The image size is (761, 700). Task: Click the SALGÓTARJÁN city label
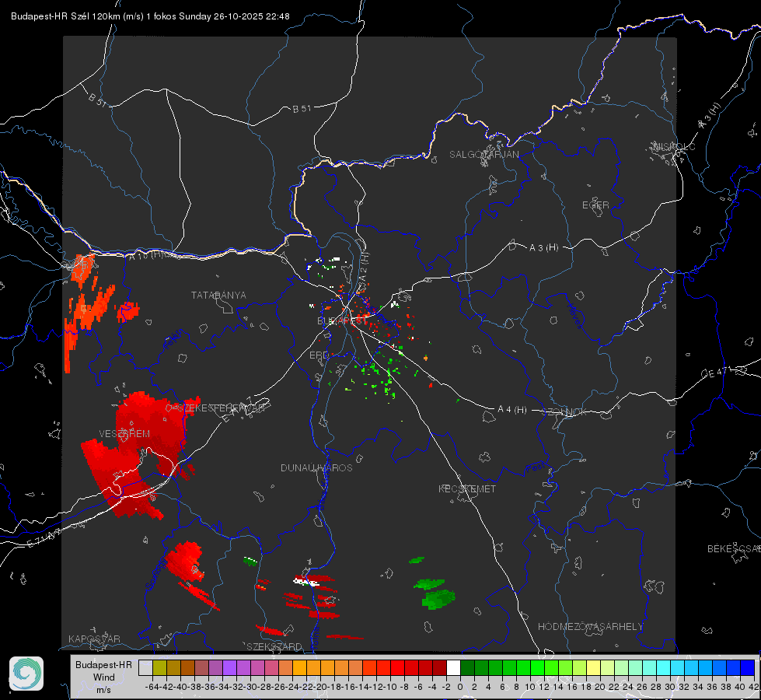click(483, 155)
